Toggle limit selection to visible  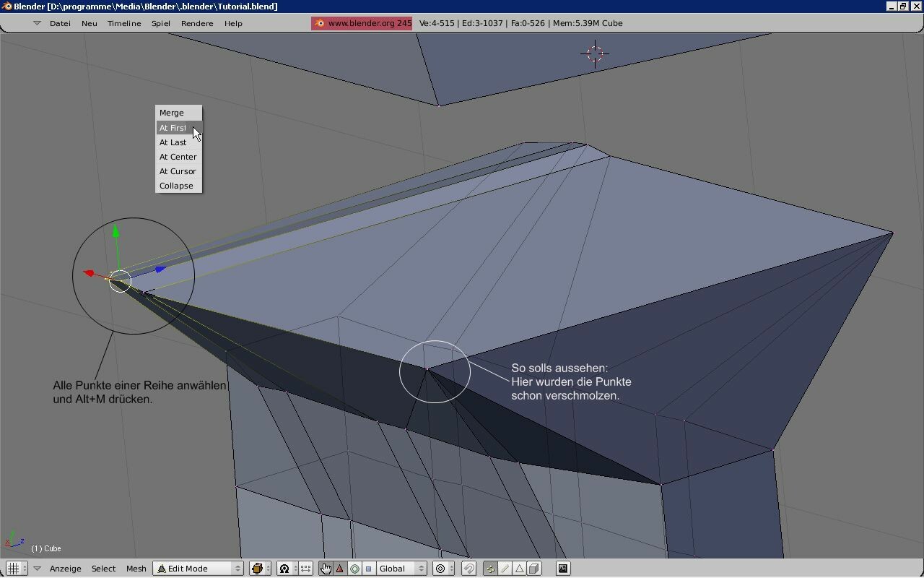[534, 569]
